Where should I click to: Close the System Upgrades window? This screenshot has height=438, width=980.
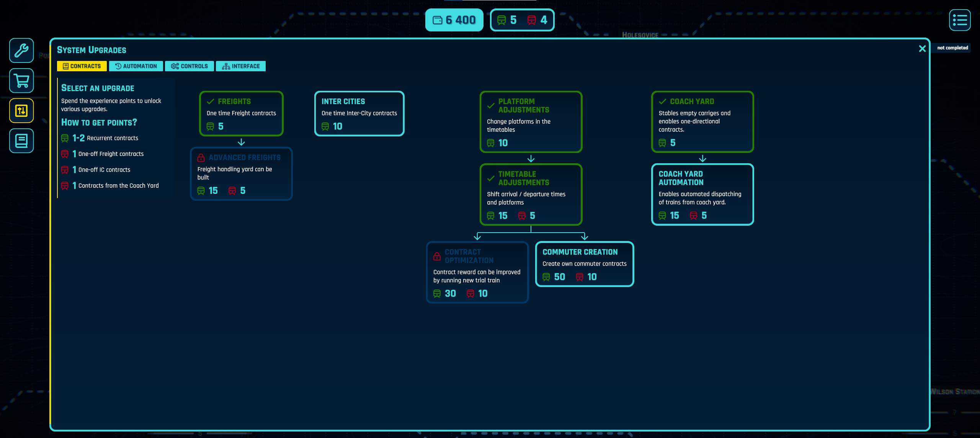(x=922, y=49)
